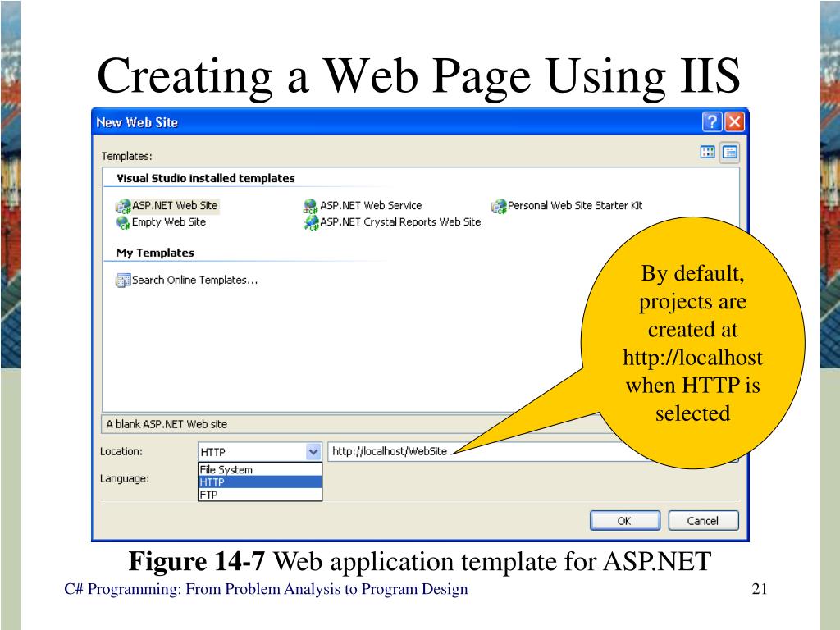
Task: Click the 'Language:' label
Action: point(125,478)
